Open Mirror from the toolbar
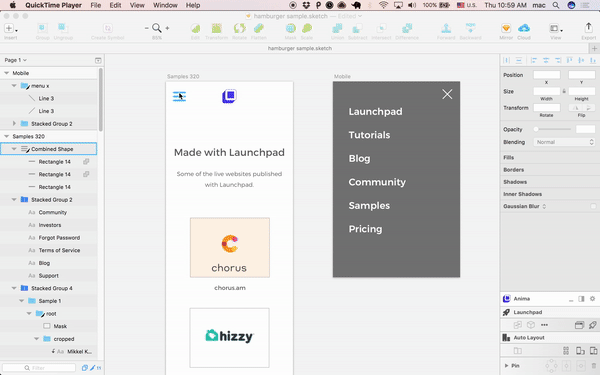 pos(506,28)
